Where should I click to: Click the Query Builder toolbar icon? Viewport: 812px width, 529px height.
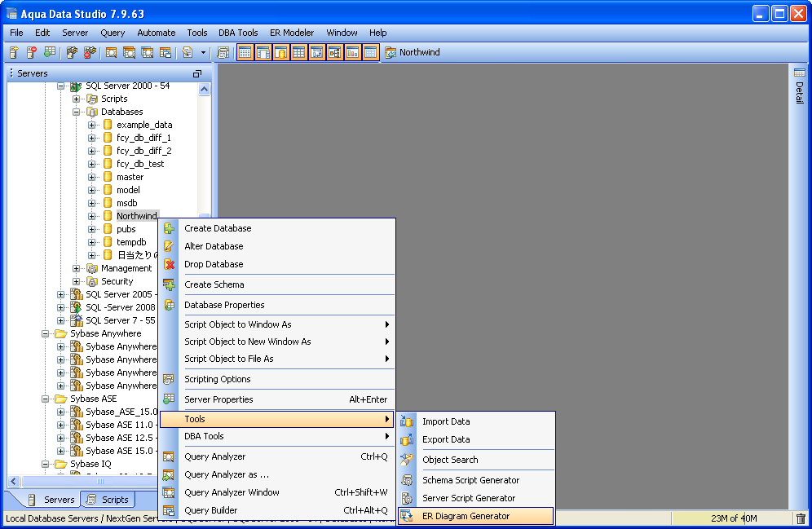pos(165,52)
